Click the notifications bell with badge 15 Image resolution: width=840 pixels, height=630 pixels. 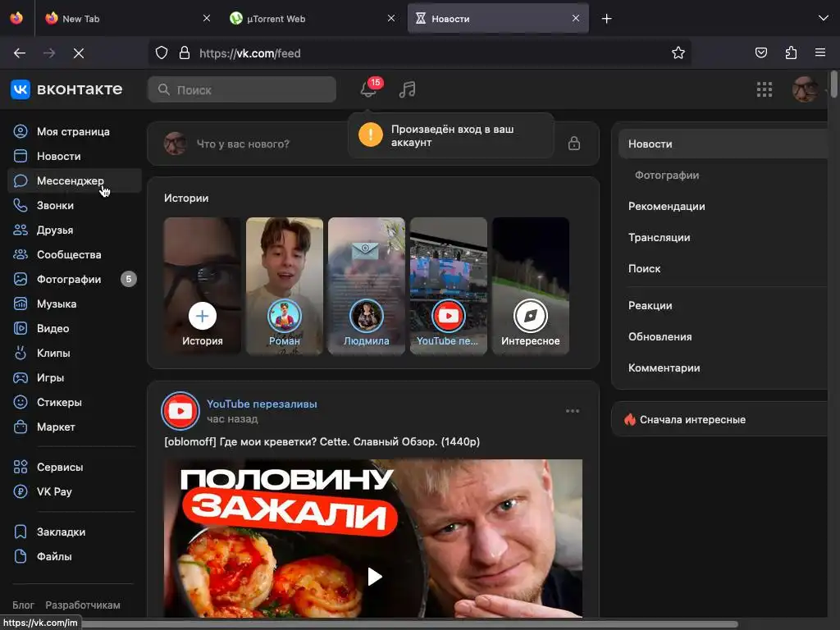point(368,89)
